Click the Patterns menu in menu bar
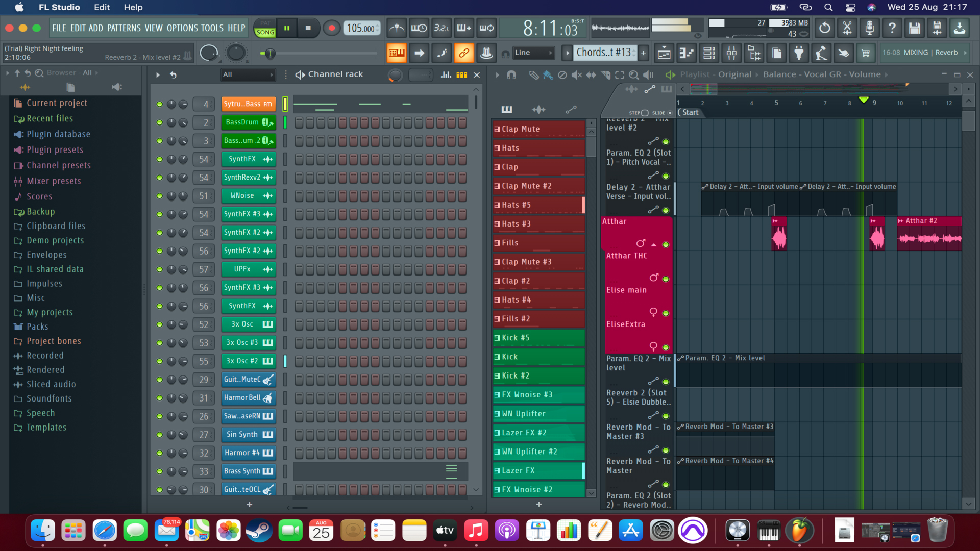Viewport: 980px width, 551px height. (x=124, y=28)
